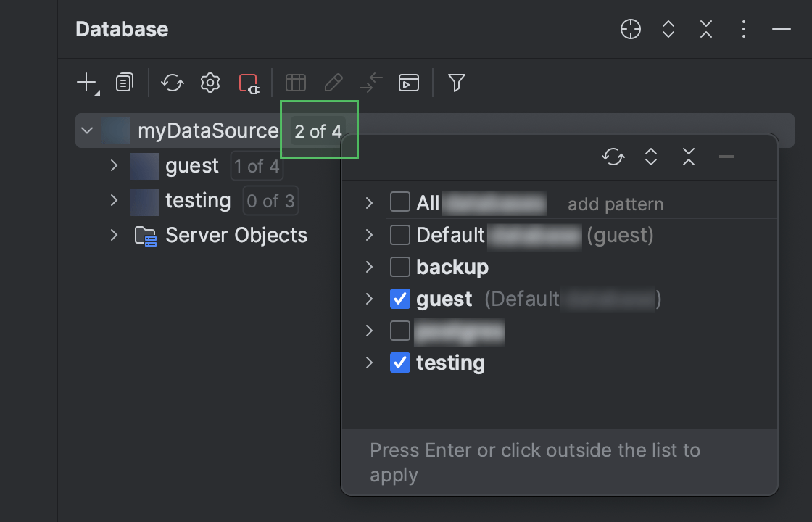Select the testing schema in the tree
Viewport: 812px width, 522px height.
pos(198,201)
